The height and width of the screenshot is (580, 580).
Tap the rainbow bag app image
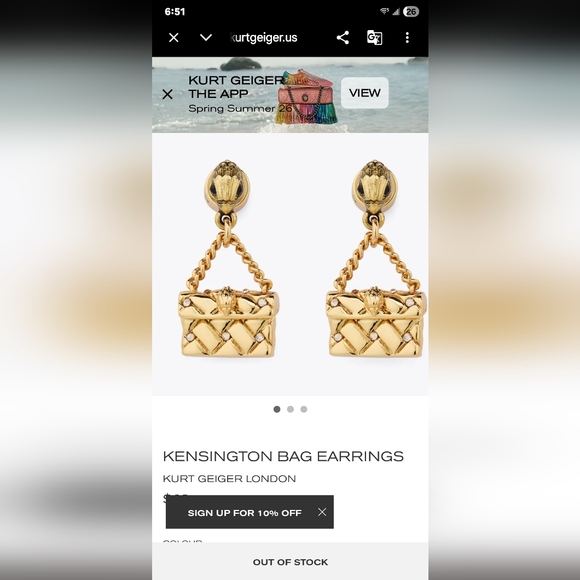(x=307, y=98)
